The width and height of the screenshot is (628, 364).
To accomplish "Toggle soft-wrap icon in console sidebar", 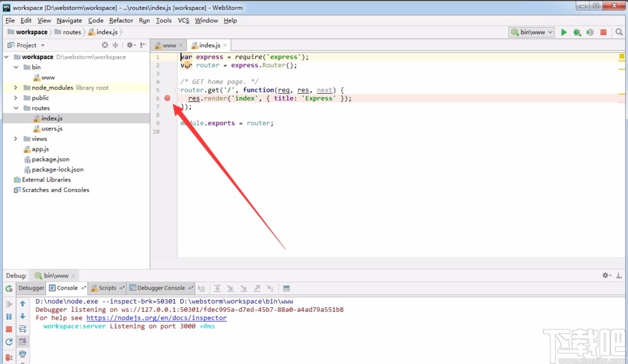I will click(23, 329).
